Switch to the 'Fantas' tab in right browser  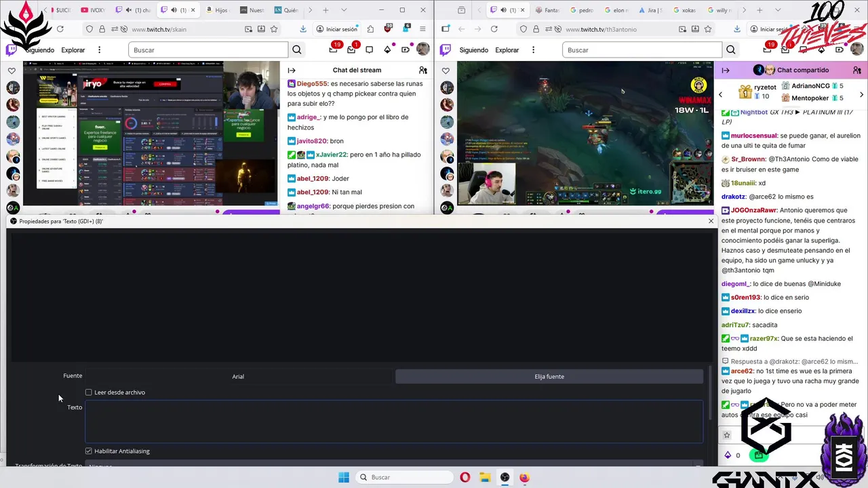[x=547, y=10]
